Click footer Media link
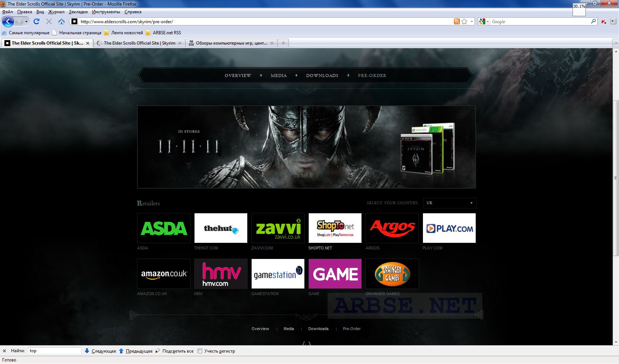The width and height of the screenshot is (619, 364). pos(289,329)
